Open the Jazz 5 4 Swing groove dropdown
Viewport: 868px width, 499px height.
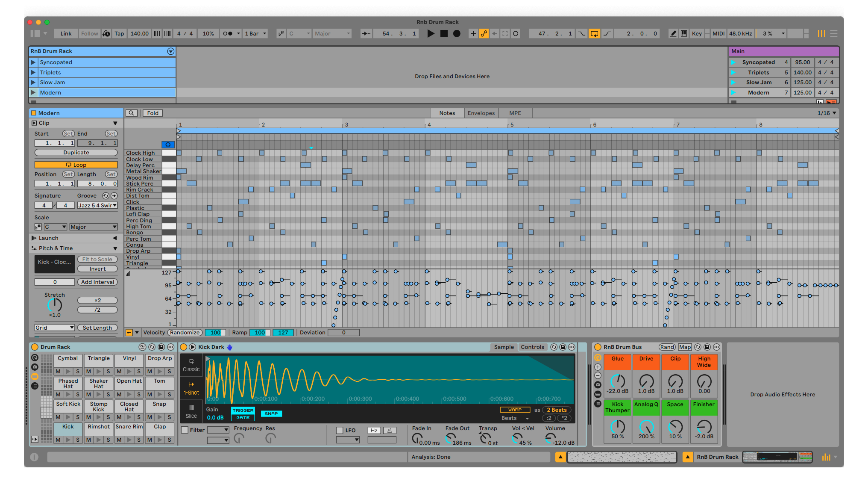click(x=97, y=206)
